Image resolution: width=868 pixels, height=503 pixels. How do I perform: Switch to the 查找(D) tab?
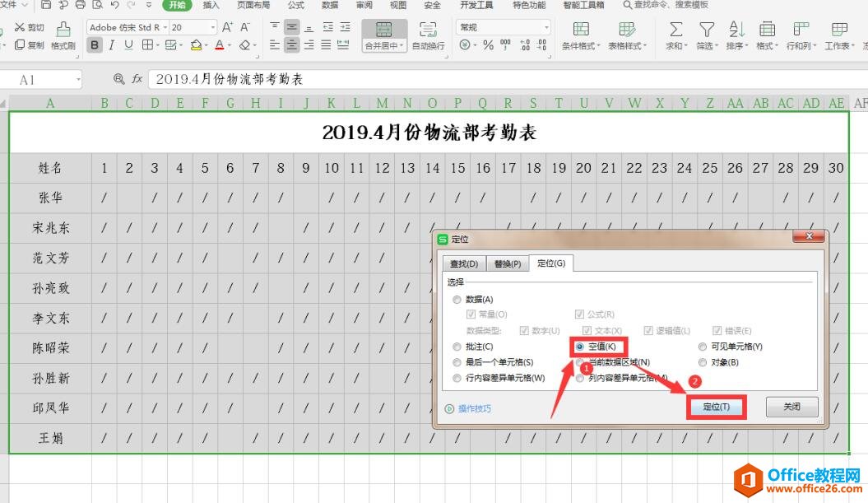click(x=464, y=263)
